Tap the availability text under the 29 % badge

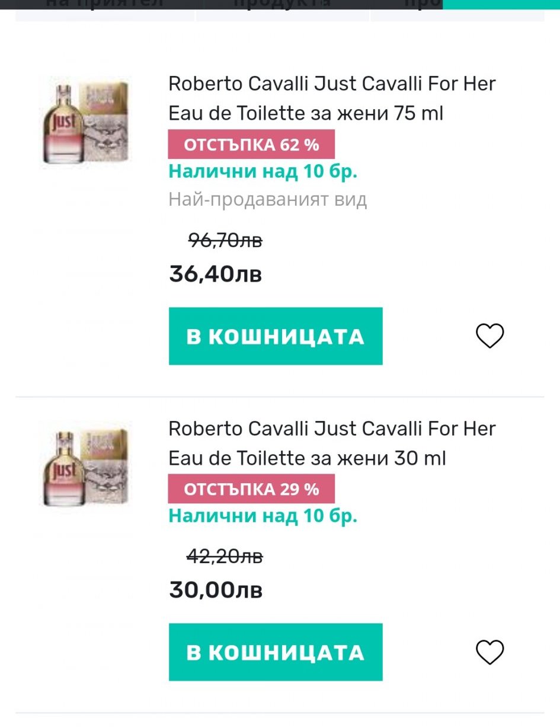pos(263,516)
